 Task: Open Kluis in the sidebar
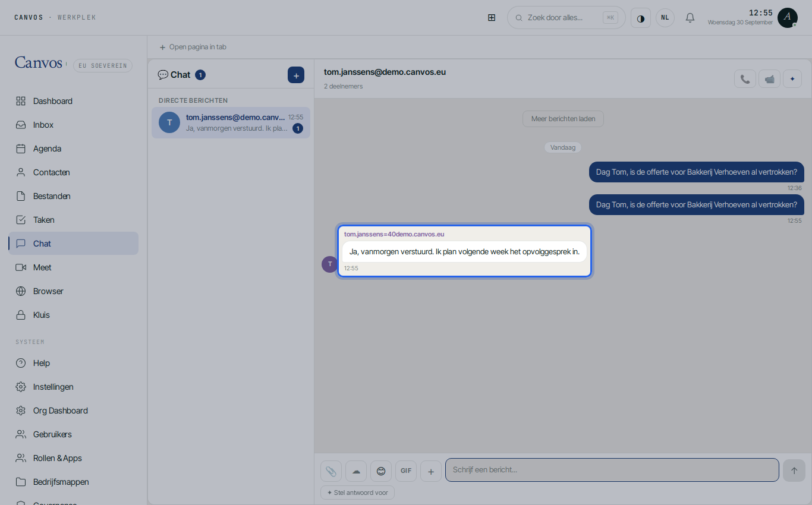(73, 315)
